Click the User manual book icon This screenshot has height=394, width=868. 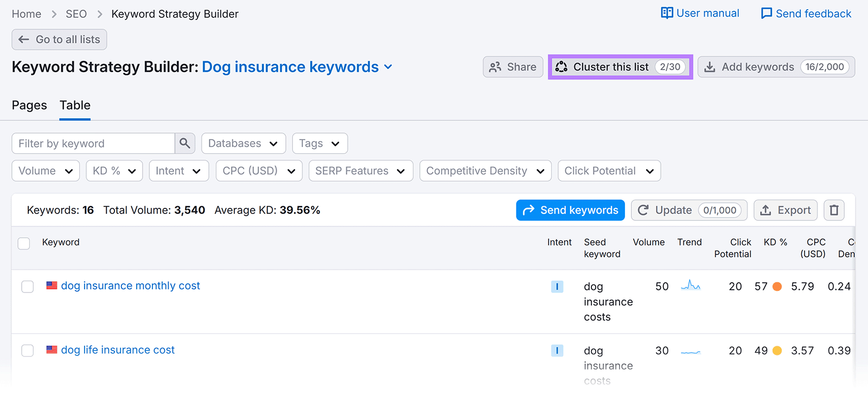667,13
